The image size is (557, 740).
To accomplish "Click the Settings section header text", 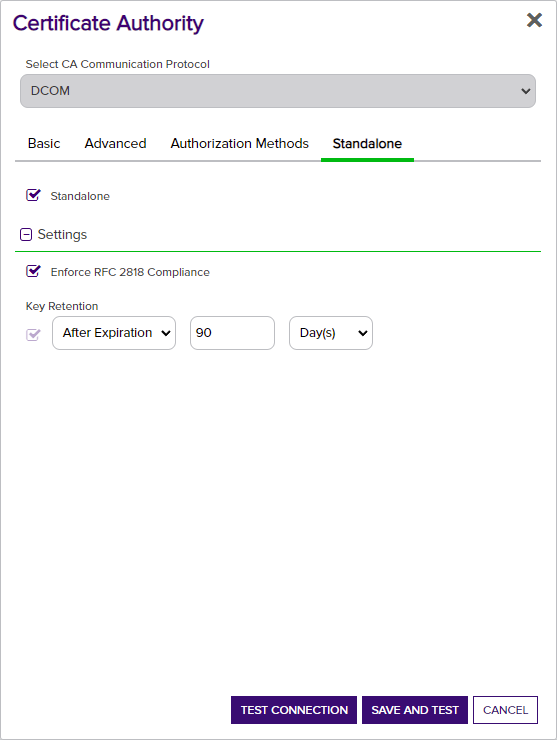I will click(x=62, y=235).
